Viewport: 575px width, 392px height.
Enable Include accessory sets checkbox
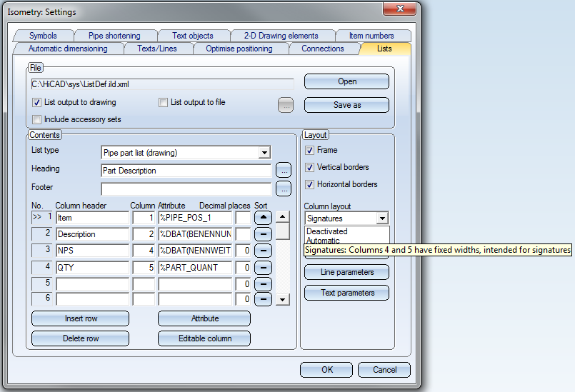tap(37, 119)
